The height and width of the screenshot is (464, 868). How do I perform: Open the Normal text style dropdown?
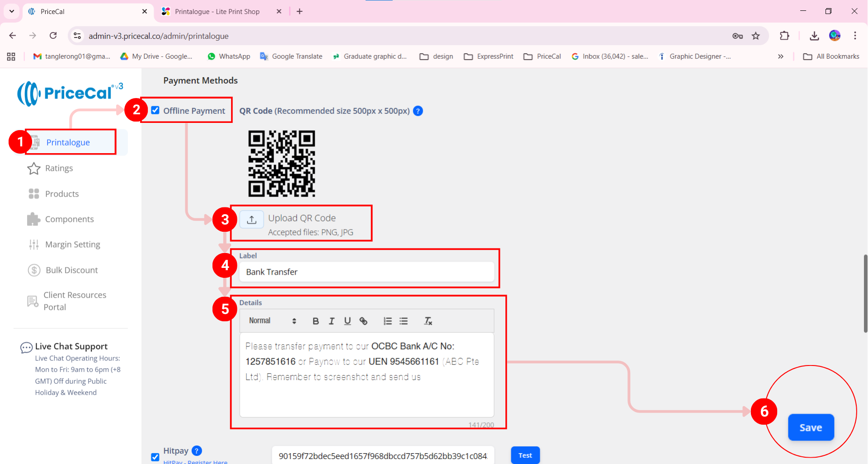[x=272, y=321]
